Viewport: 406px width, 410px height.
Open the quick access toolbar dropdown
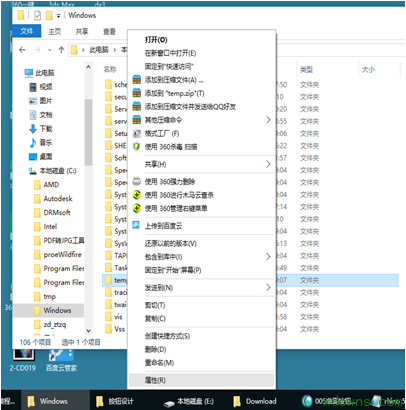[x=58, y=16]
